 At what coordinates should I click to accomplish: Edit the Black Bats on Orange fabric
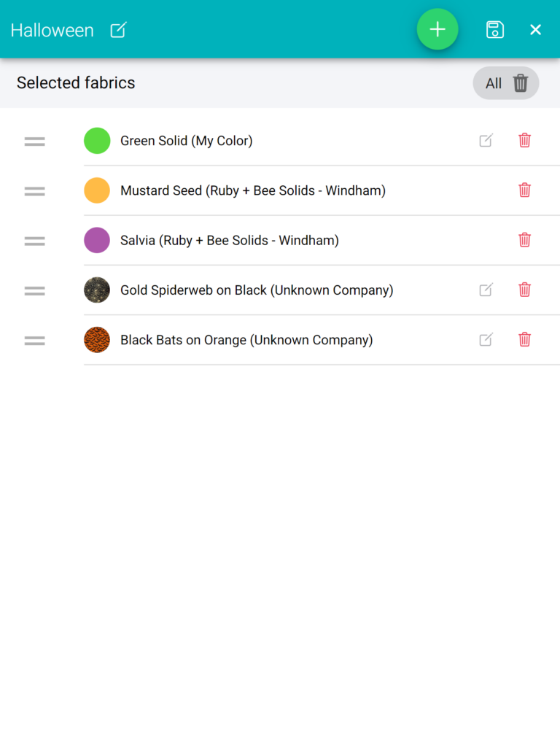coord(486,340)
